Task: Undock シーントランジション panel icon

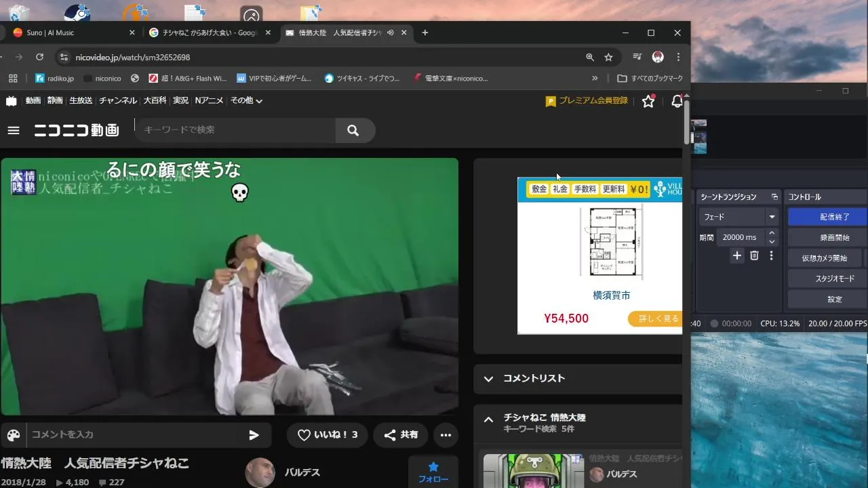Action: [774, 197]
